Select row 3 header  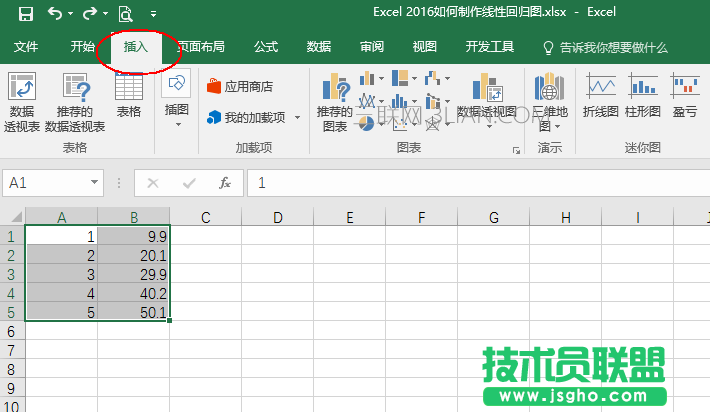tap(12, 274)
